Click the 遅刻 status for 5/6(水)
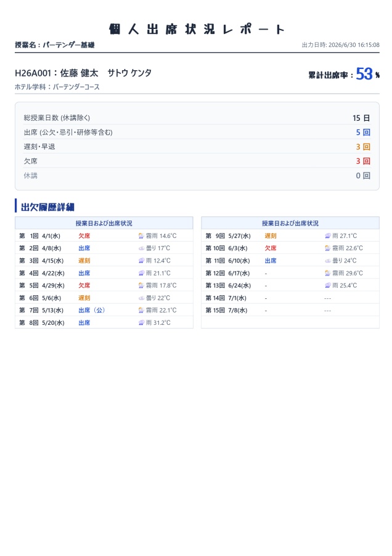This screenshot has width=392, height=556. (84, 298)
